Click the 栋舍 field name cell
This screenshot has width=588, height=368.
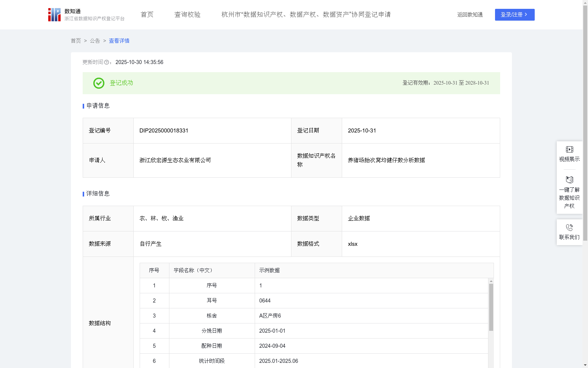click(x=212, y=316)
